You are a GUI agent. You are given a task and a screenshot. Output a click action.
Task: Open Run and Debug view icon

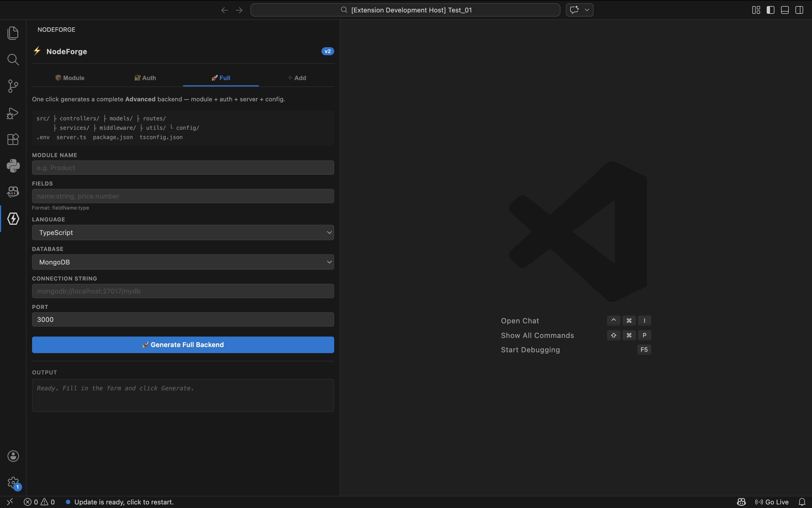(13, 113)
